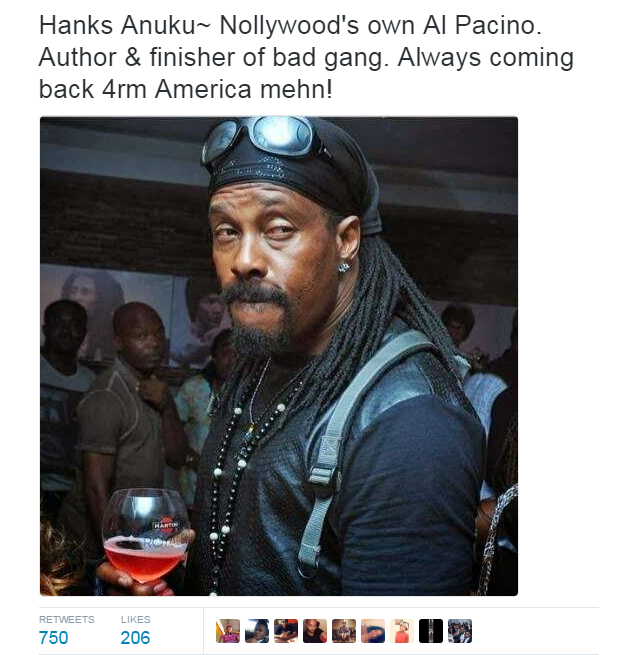Click the LIKES label

pos(136,619)
